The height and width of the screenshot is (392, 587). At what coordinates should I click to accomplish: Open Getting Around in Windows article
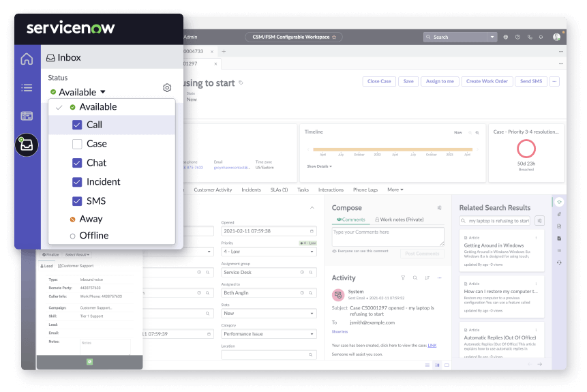point(494,245)
